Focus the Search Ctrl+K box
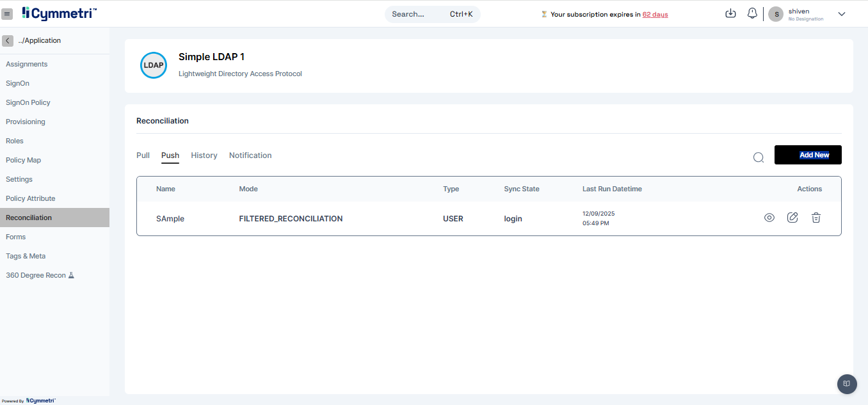The width and height of the screenshot is (868, 405). click(x=433, y=14)
